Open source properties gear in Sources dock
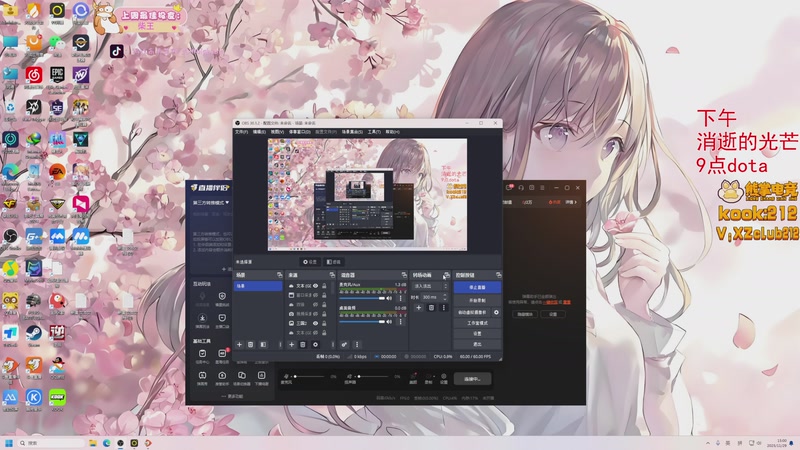This screenshot has width=800, height=450. click(x=315, y=344)
